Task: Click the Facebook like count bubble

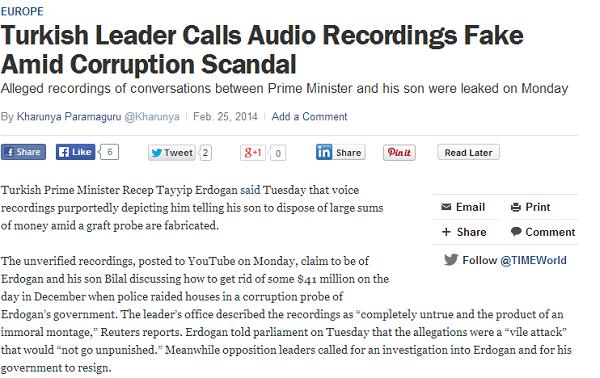Action: click(x=109, y=152)
